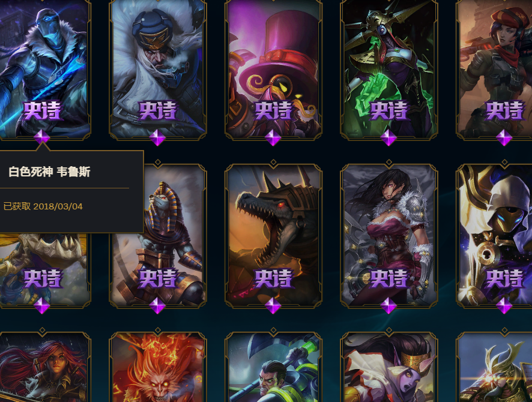Select the golden samurai helmet skin card
The height and width of the screenshot is (402, 532).
click(494, 367)
